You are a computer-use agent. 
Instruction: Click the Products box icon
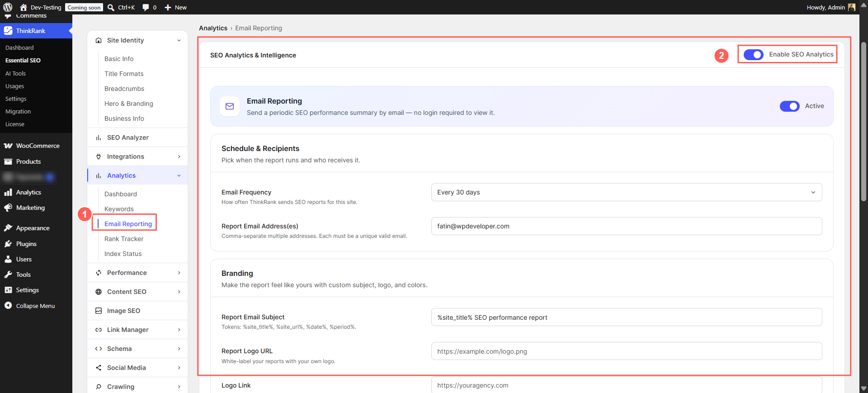[x=8, y=161]
